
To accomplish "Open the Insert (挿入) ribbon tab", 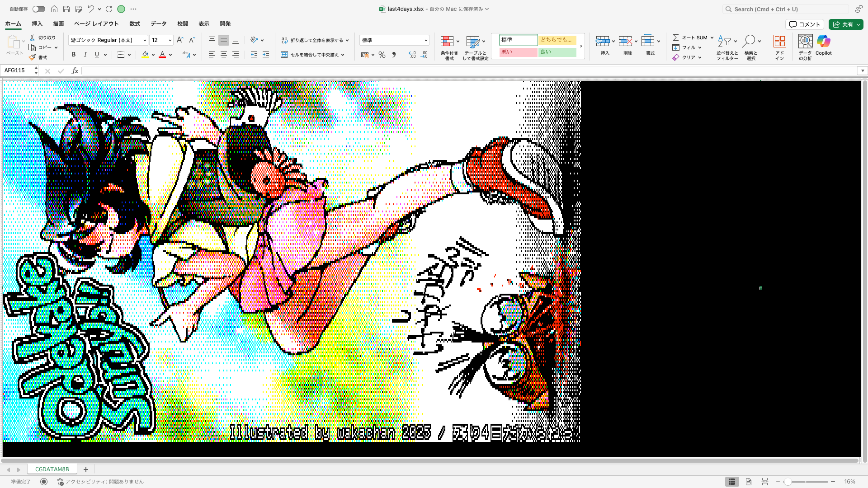I will coord(37,24).
